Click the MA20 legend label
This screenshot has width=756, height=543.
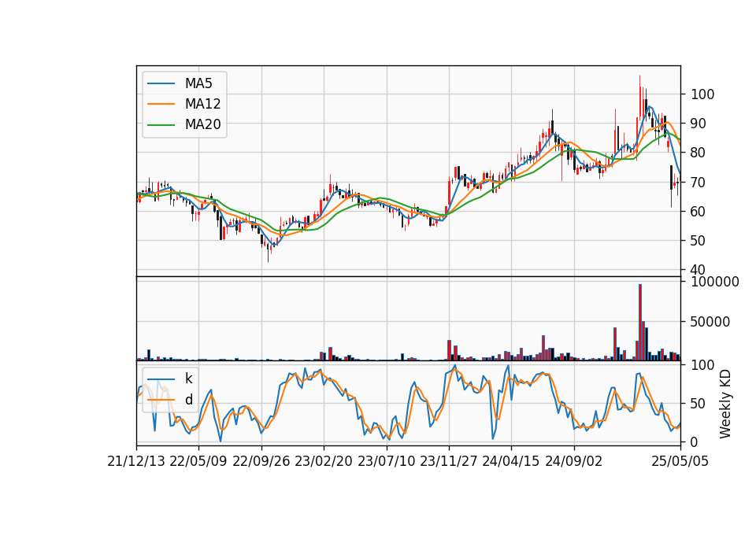click(202, 124)
